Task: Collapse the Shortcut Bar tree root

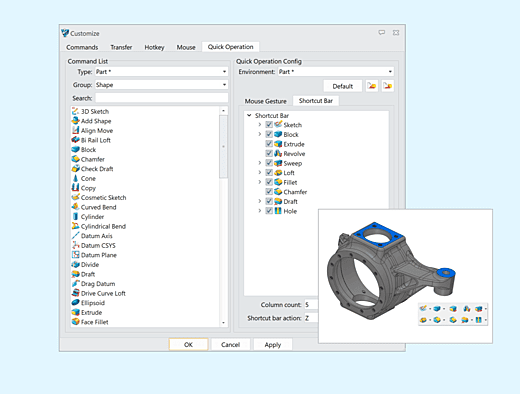Action: (x=249, y=115)
